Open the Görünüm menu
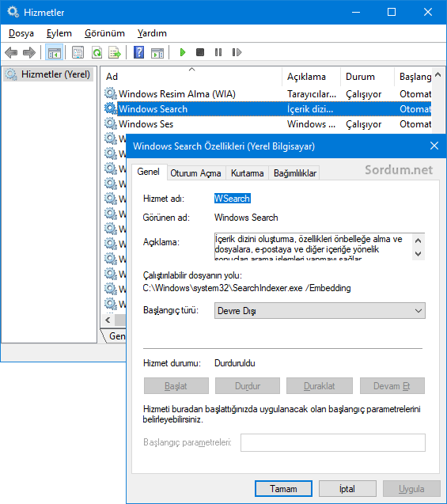Image resolution: width=447 pixels, height=504 pixels. 104,33
